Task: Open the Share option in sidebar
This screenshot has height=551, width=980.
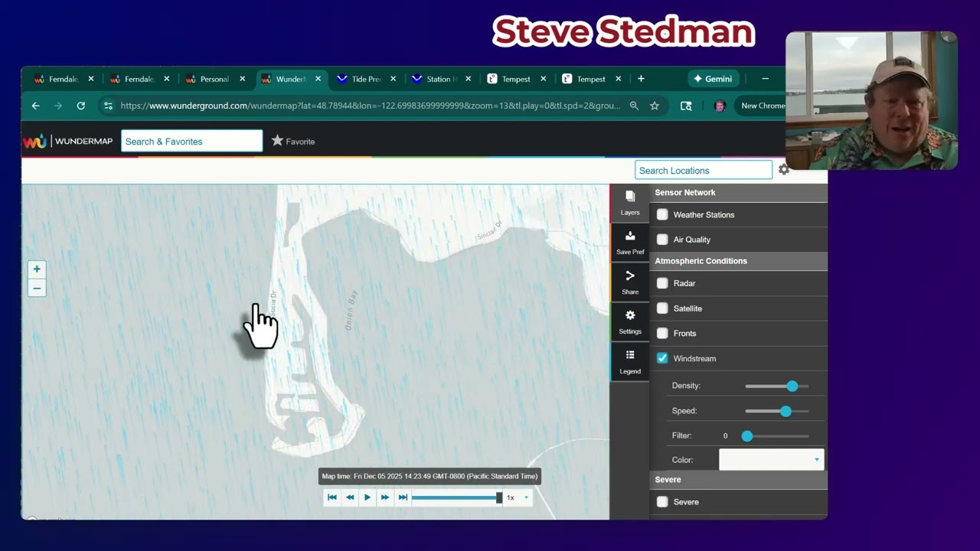Action: tap(630, 282)
